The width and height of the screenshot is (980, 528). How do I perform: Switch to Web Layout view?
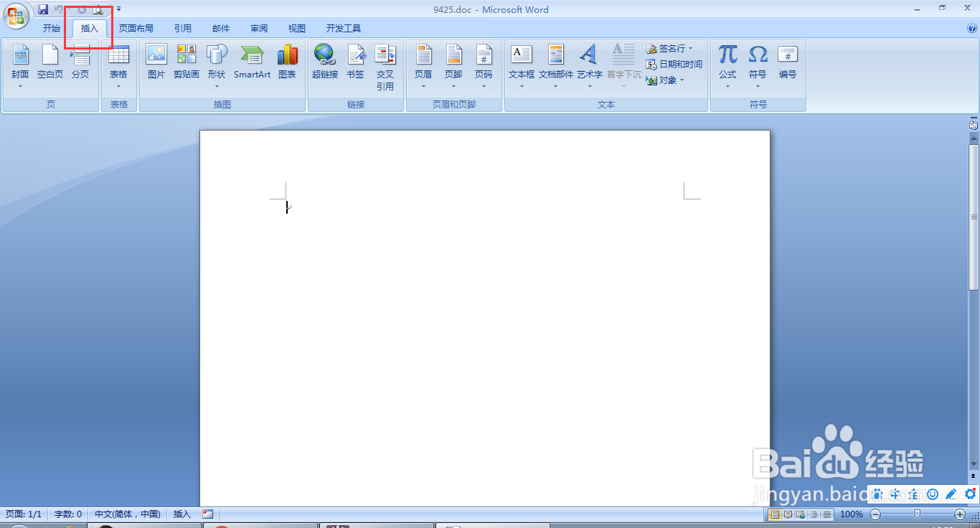tap(801, 514)
